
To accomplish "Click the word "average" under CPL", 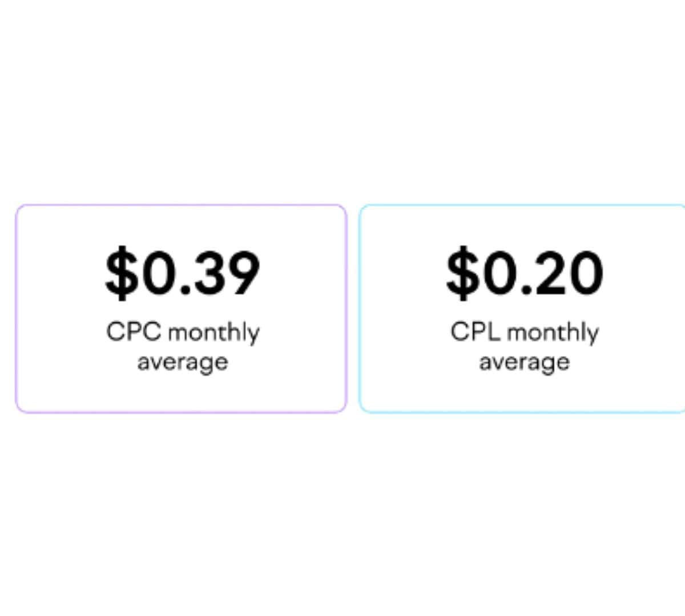I will [524, 362].
